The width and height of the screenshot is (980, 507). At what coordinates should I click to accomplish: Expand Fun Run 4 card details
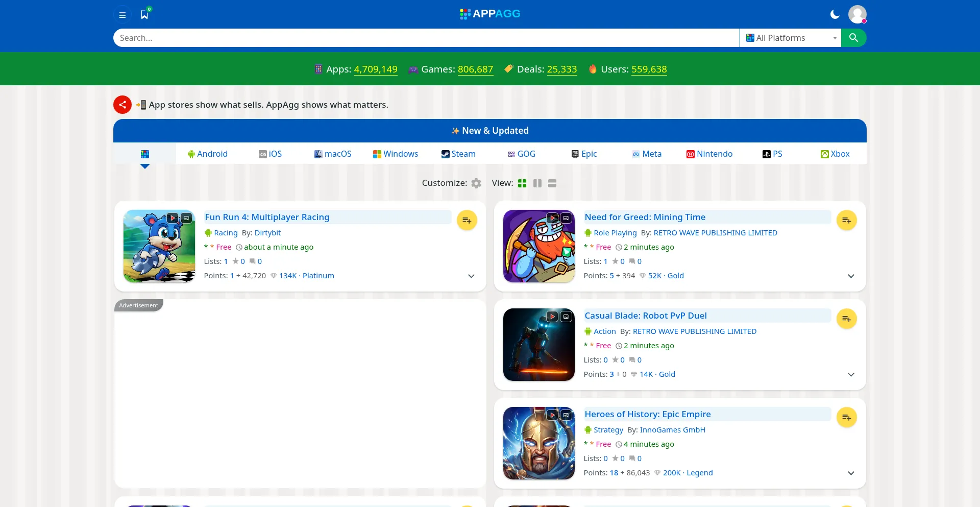click(x=472, y=276)
